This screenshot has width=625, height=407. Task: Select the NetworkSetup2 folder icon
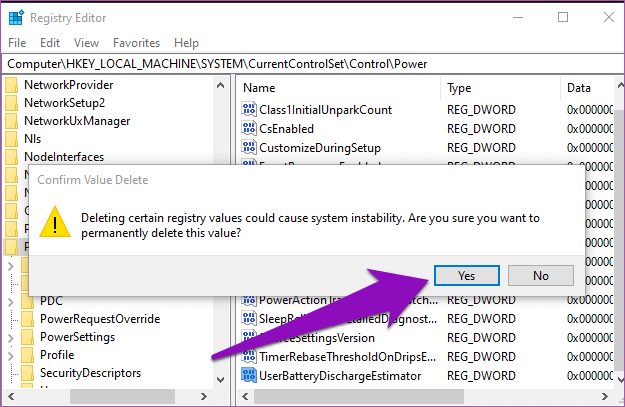[x=12, y=103]
